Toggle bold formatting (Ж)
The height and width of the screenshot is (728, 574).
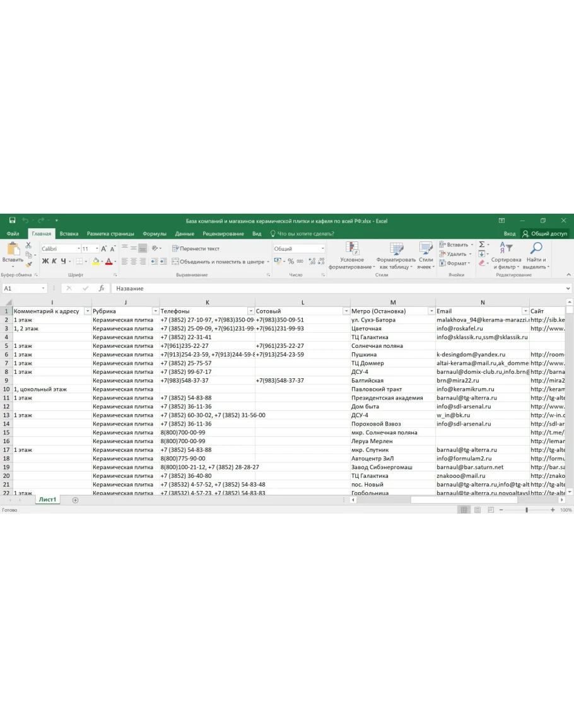(x=45, y=262)
